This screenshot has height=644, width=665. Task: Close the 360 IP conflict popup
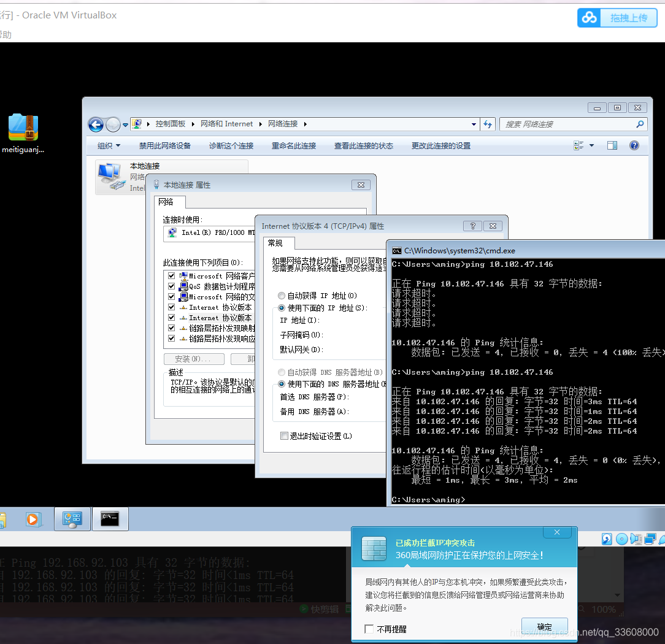point(557,532)
